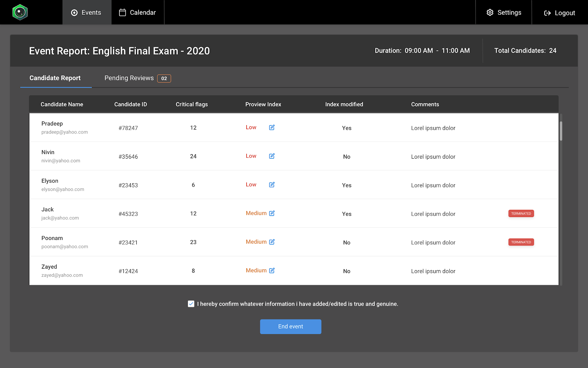Switch to the Pending Reviews tab
This screenshot has width=588, height=368.
(129, 78)
